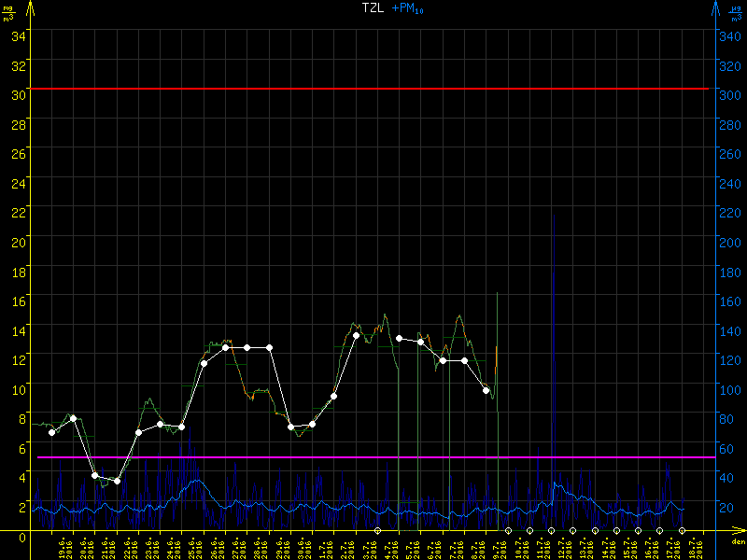Click the tall blue spike peak near 220
This screenshot has width=747, height=560.
click(553, 217)
